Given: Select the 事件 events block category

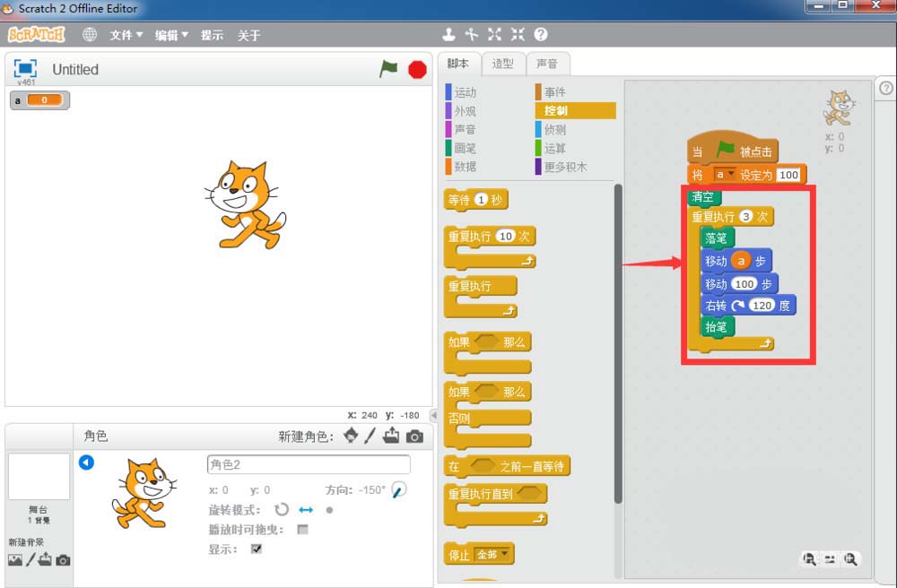Looking at the screenshot, I should [x=555, y=92].
